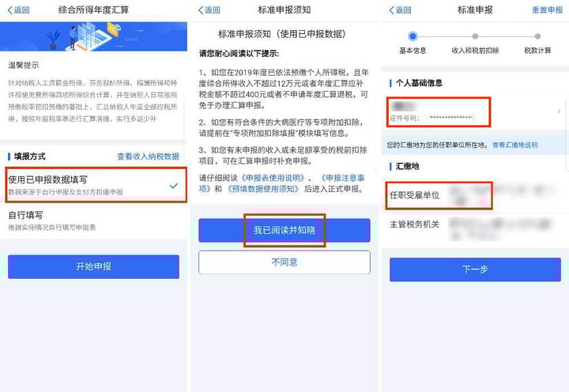Open the 任职受雇单位 selection row
This screenshot has width=569, height=392.
[x=476, y=196]
